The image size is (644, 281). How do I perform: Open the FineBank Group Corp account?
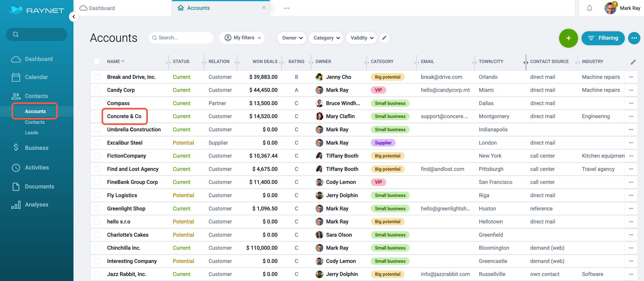tap(132, 182)
